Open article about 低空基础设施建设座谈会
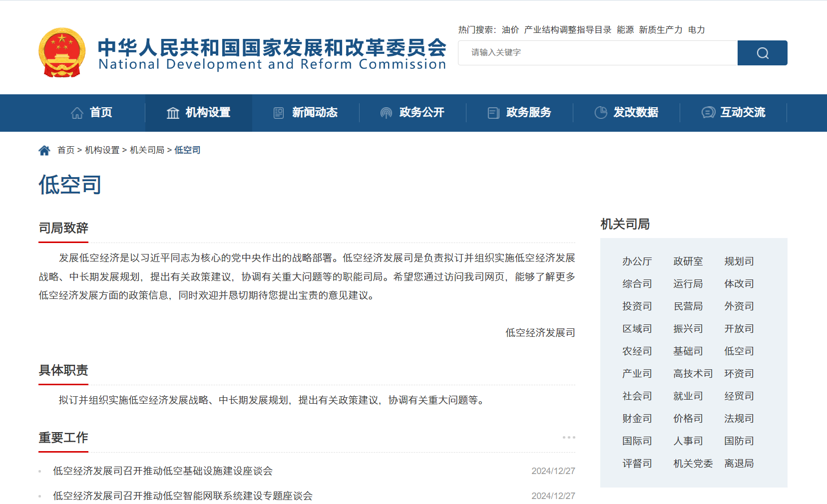Image resolution: width=827 pixels, height=504 pixels. point(163,471)
